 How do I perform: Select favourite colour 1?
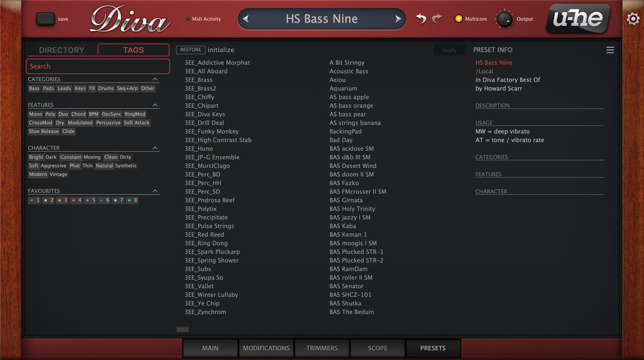pyautogui.click(x=34, y=200)
